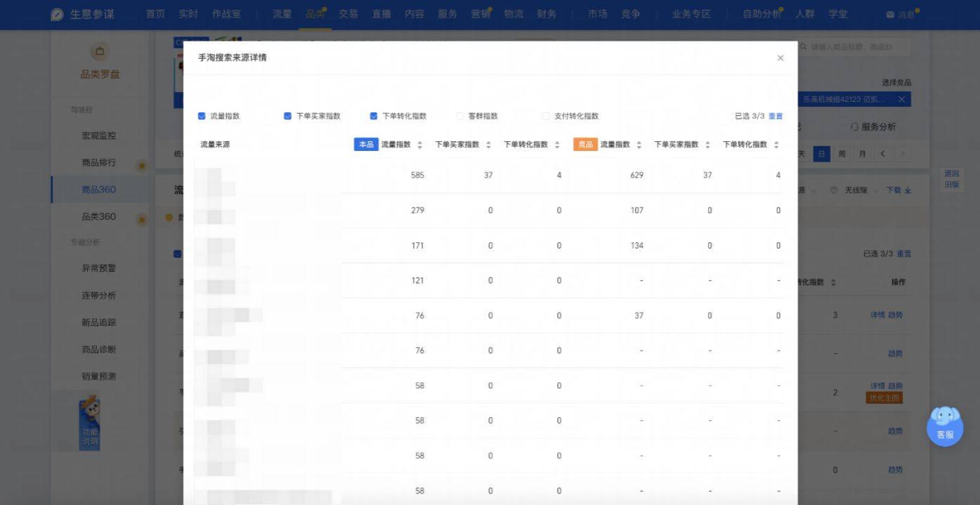
Task: Remove the selected 乐高机械组42123 competitor tag
Action: [x=901, y=100]
